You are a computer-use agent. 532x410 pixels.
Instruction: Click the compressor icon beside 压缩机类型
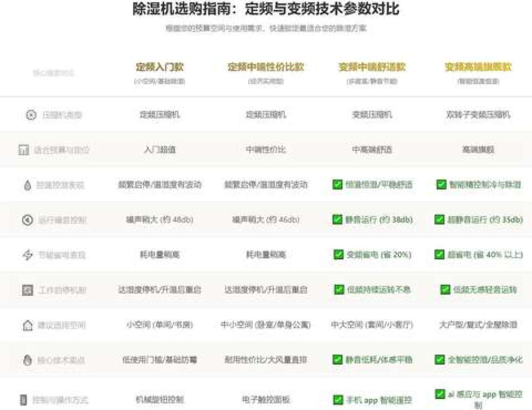pyautogui.click(x=31, y=115)
